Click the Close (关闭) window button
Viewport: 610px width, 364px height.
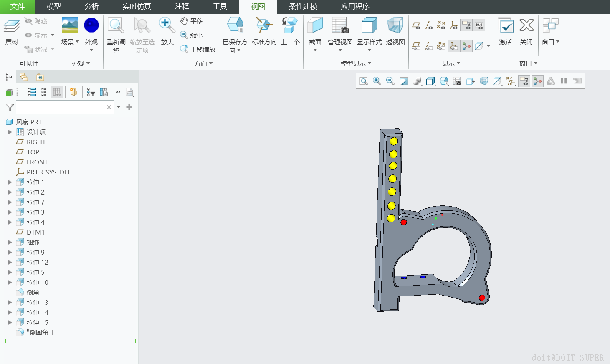pyautogui.click(x=526, y=26)
